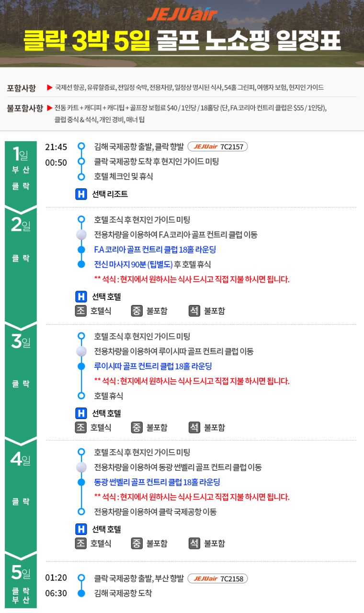The height and width of the screenshot is (613, 364).
Task: Select the Day 2 dinner 석 icon
Action: (x=194, y=311)
